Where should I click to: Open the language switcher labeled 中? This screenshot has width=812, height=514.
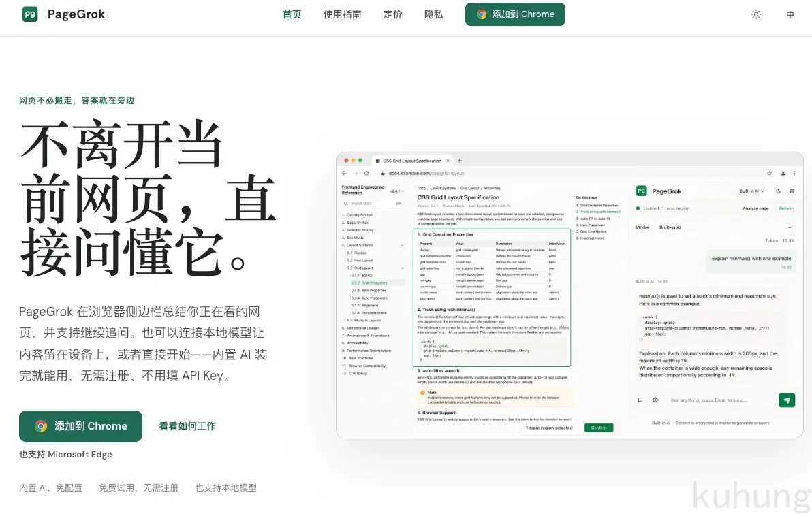[x=790, y=14]
